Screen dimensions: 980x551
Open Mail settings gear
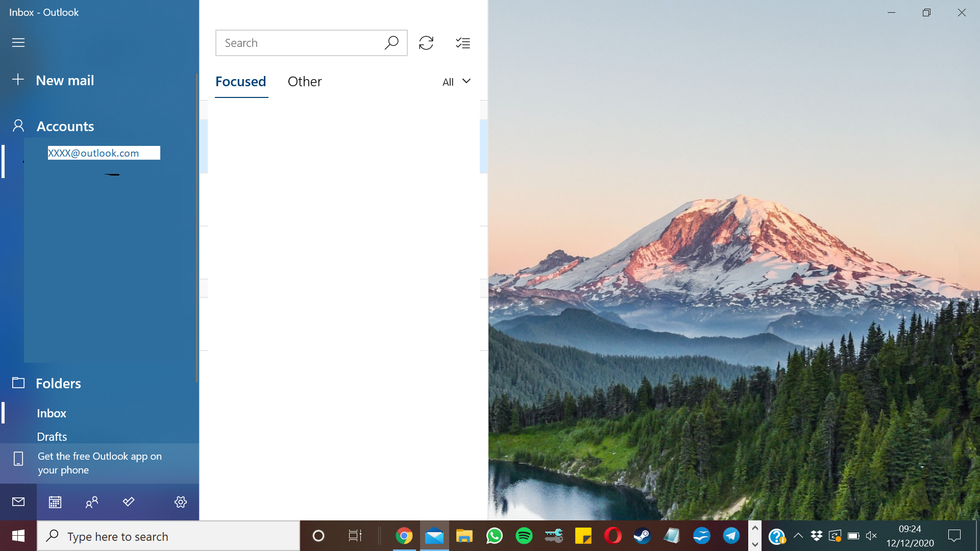180,502
